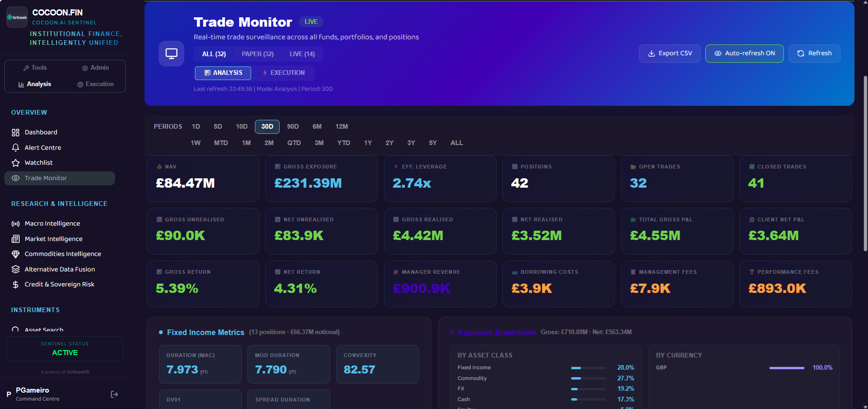
Task: Click the Borrowing Costs card icon
Action: click(x=515, y=272)
